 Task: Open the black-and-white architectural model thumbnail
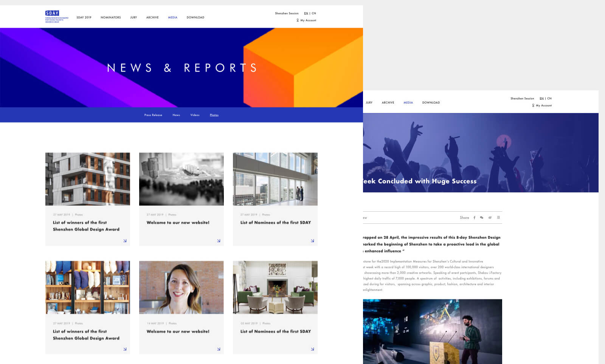[181, 179]
